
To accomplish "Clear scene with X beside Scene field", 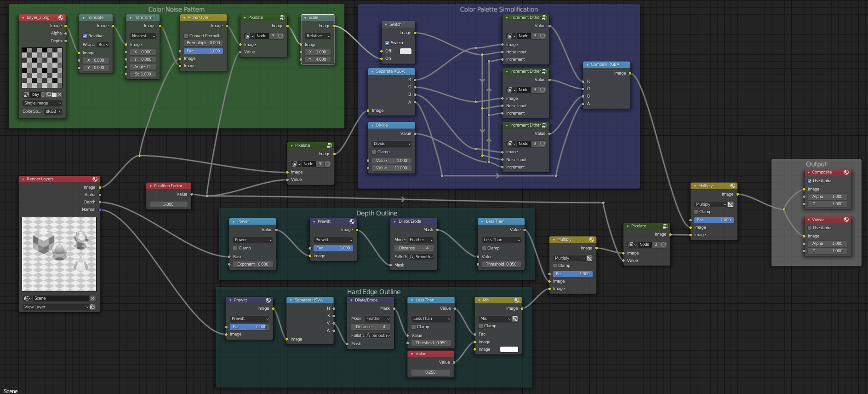I will [x=92, y=298].
